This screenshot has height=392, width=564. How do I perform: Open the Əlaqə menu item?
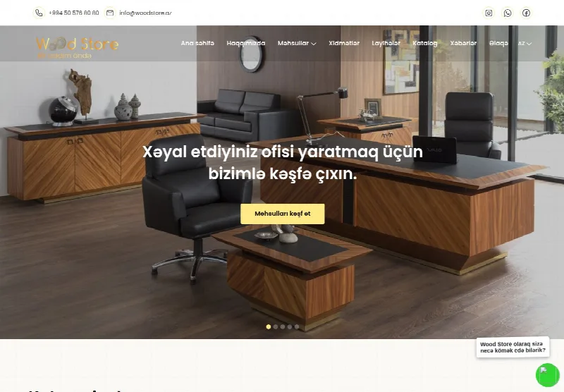(498, 43)
